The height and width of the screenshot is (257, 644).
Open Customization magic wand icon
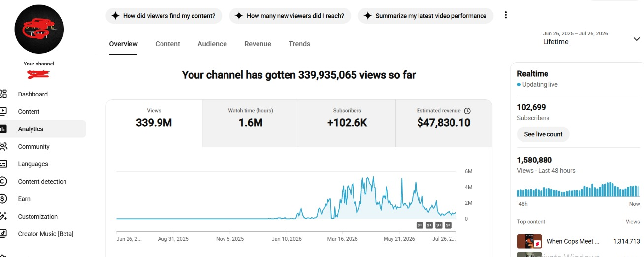(x=3, y=216)
